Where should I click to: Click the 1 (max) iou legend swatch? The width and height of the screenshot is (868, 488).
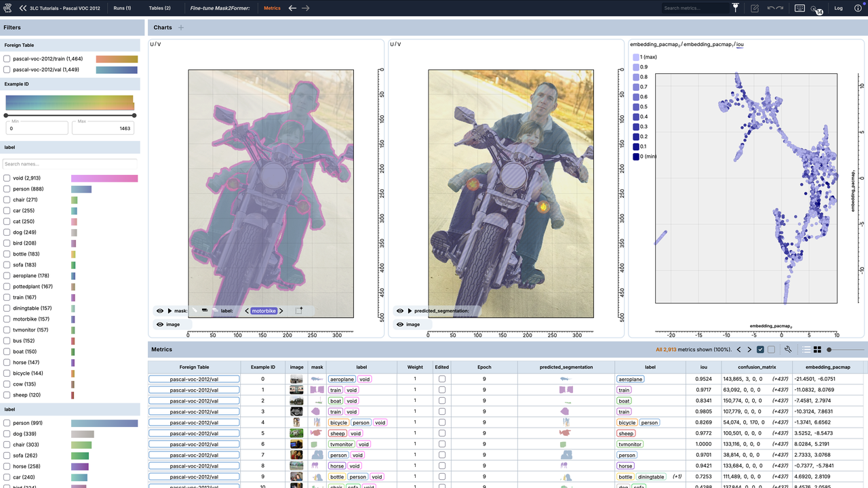pyautogui.click(x=635, y=58)
